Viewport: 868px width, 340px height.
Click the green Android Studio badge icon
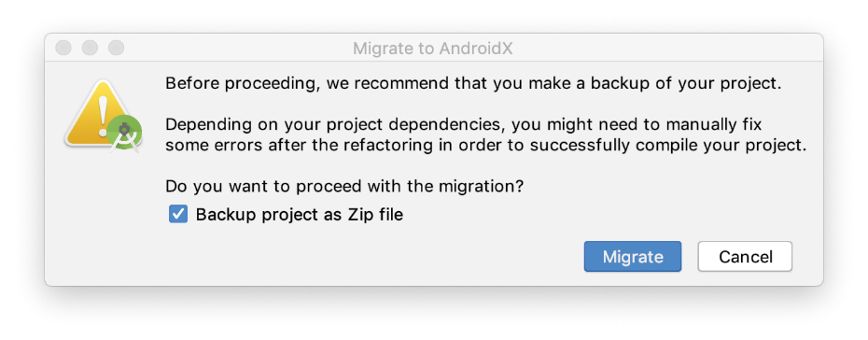pos(124,134)
